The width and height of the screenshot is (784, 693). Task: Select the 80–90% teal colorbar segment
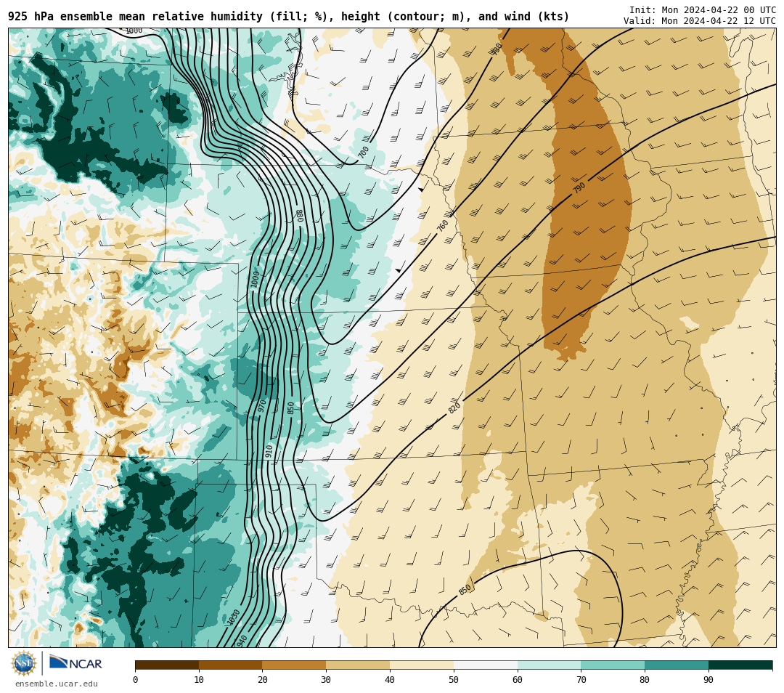(677, 665)
